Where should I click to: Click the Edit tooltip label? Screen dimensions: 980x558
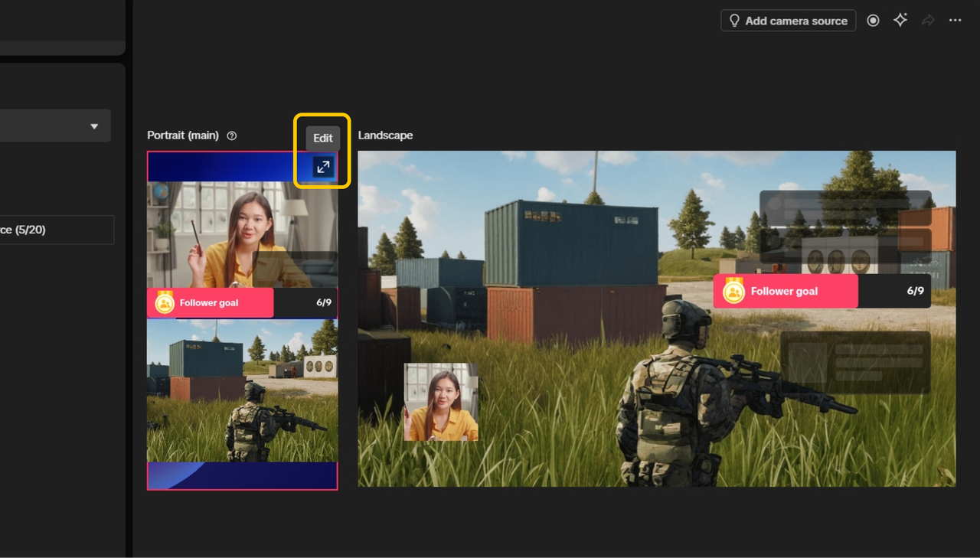point(323,139)
